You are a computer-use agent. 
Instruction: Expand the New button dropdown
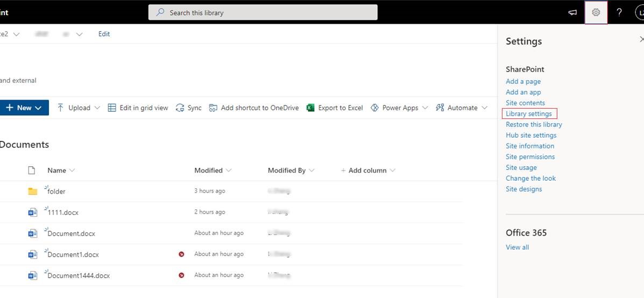[38, 108]
